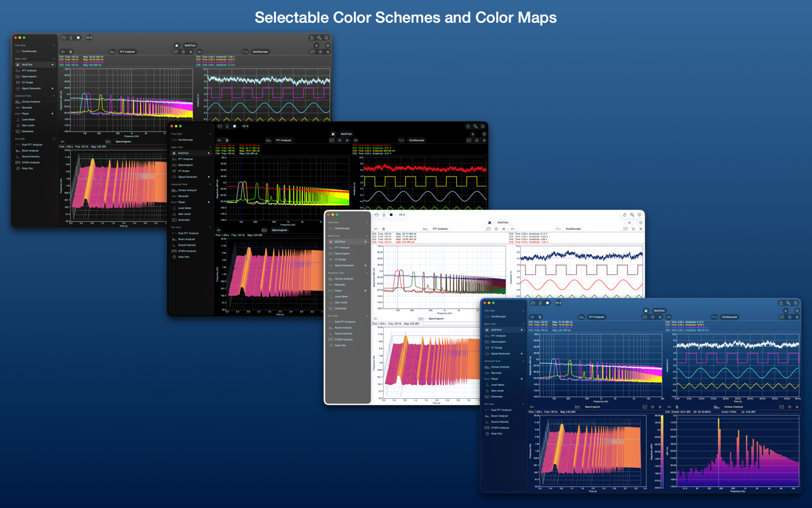Image resolution: width=812 pixels, height=508 pixels.
Task: Collapse Free Tools section in the gray window
Action: pyautogui.click(x=55, y=46)
